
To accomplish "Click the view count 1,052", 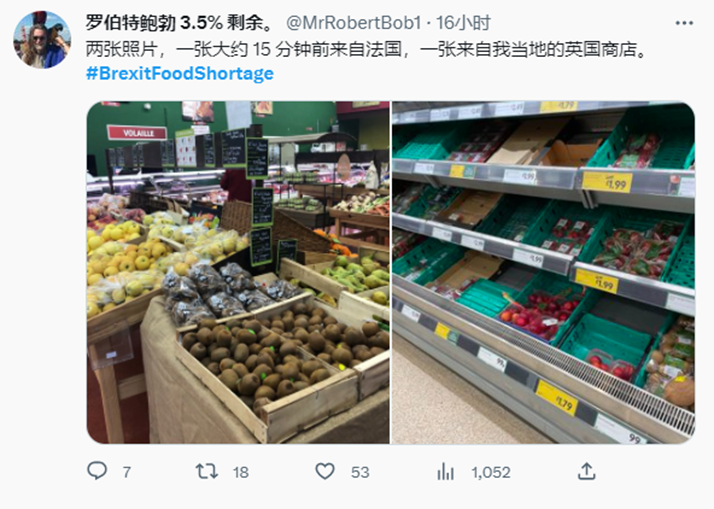I will (x=491, y=472).
